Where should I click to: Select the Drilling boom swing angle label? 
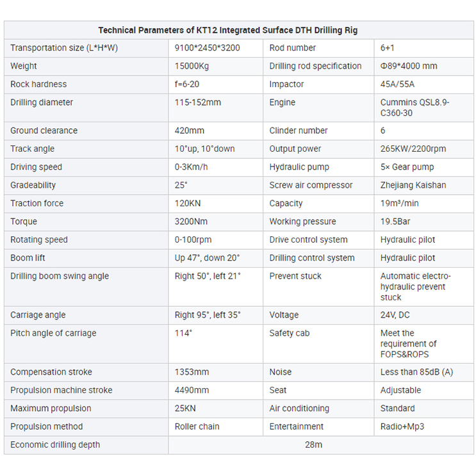pyautogui.click(x=60, y=276)
